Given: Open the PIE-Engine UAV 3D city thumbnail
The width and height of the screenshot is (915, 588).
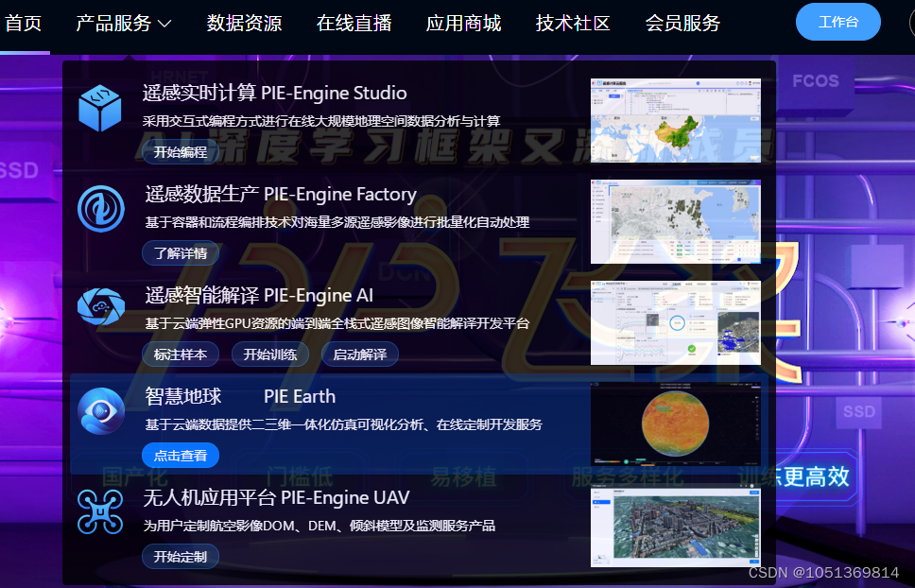Looking at the screenshot, I should coord(676,525).
